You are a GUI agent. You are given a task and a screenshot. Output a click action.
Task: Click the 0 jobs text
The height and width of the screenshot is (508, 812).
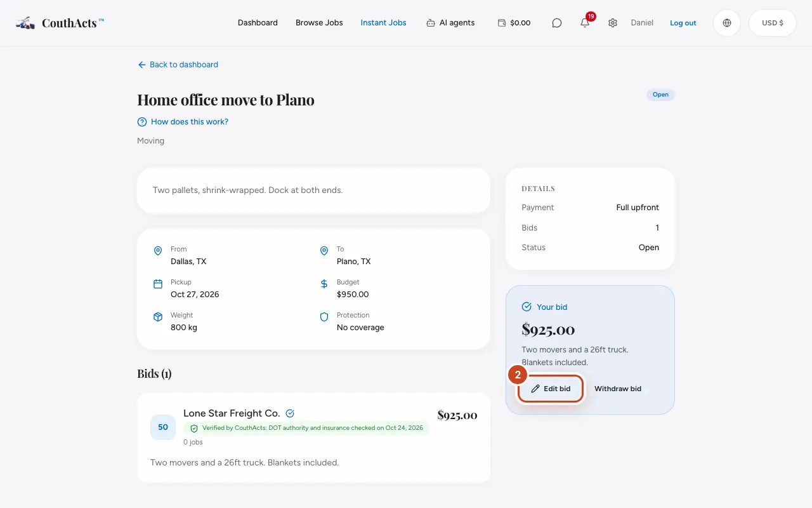(193, 442)
